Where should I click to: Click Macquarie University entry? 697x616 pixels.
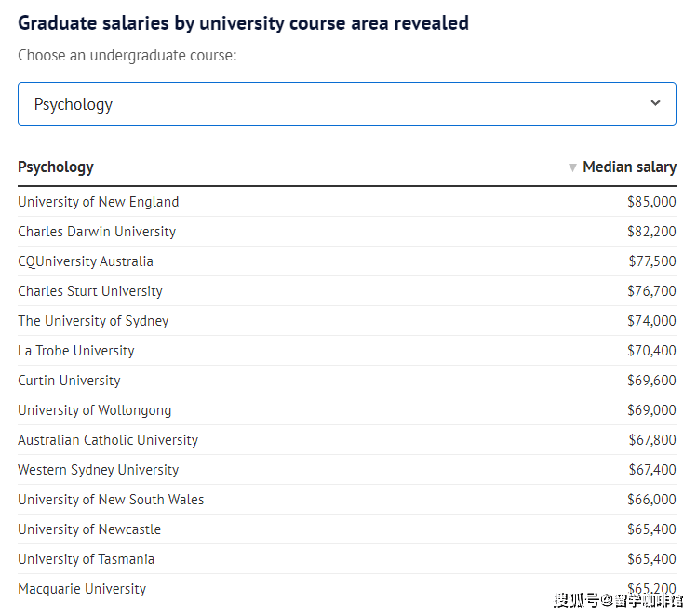point(82,589)
